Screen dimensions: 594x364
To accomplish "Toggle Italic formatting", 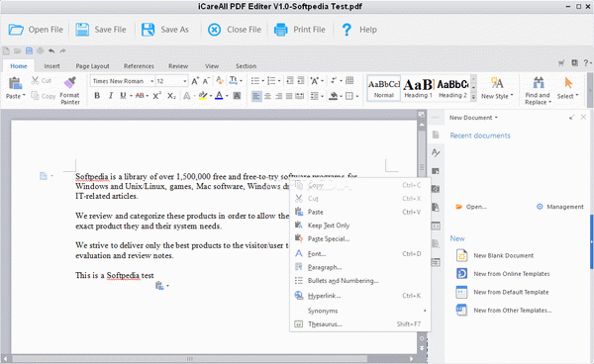I will [x=111, y=96].
